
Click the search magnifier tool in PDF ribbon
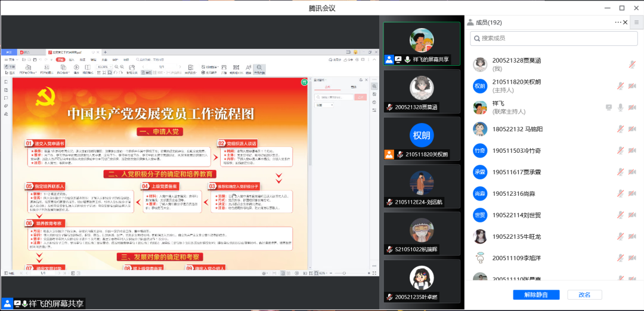pos(259,69)
